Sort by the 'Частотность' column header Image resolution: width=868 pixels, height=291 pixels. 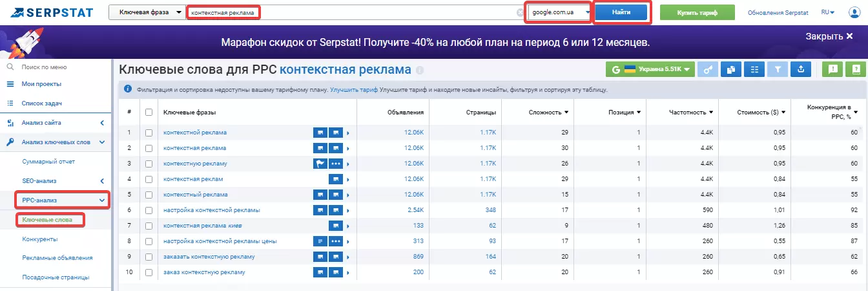point(691,112)
